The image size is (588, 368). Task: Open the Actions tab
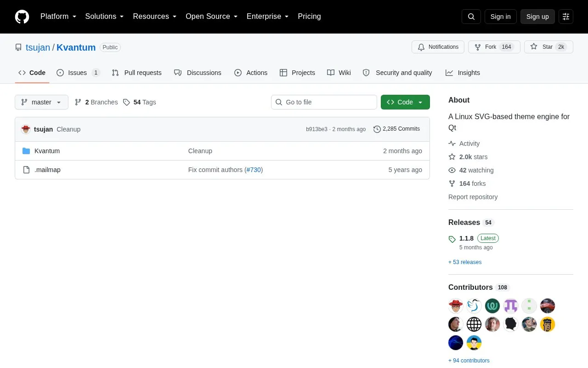tap(251, 73)
